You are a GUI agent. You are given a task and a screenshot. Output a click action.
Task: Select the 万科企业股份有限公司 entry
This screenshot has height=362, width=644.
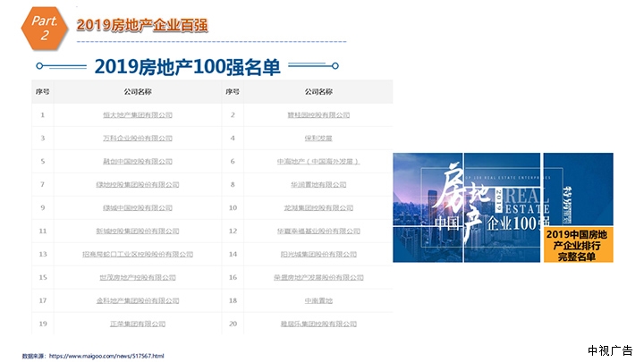tap(138, 139)
